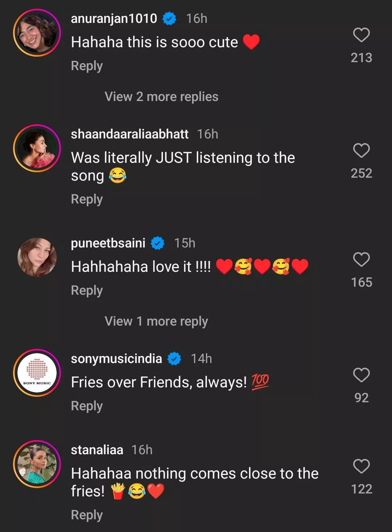Tap the heart on puneetbsaini's comment
392x532 pixels.
(361, 259)
